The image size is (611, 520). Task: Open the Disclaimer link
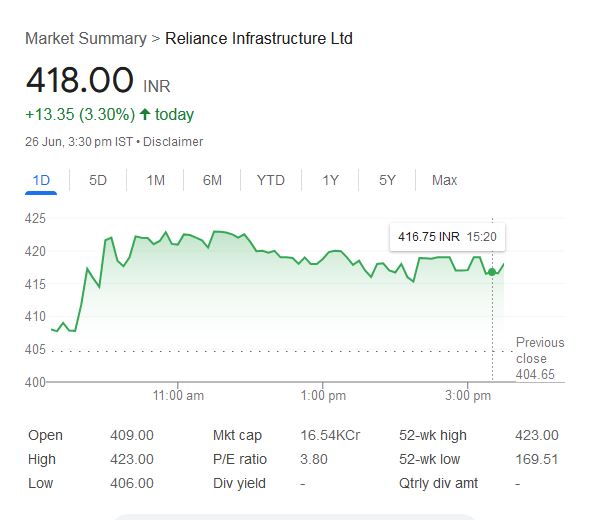pyautogui.click(x=173, y=142)
